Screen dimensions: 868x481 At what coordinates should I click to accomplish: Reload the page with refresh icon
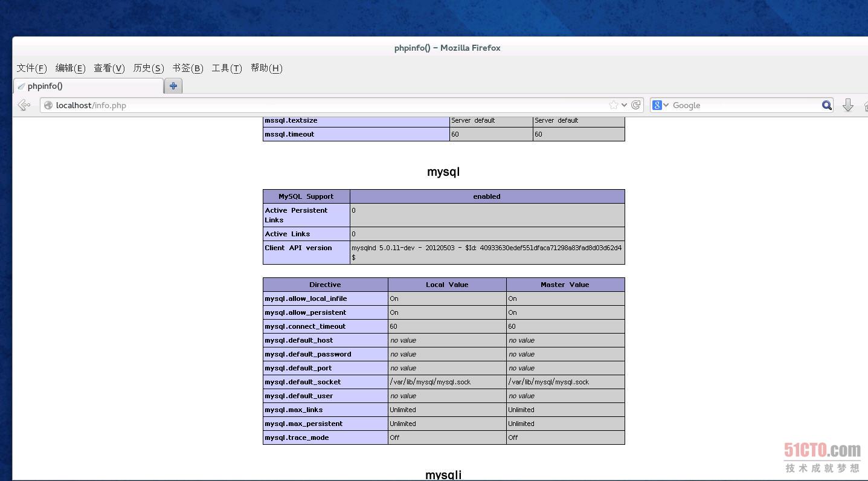click(635, 105)
